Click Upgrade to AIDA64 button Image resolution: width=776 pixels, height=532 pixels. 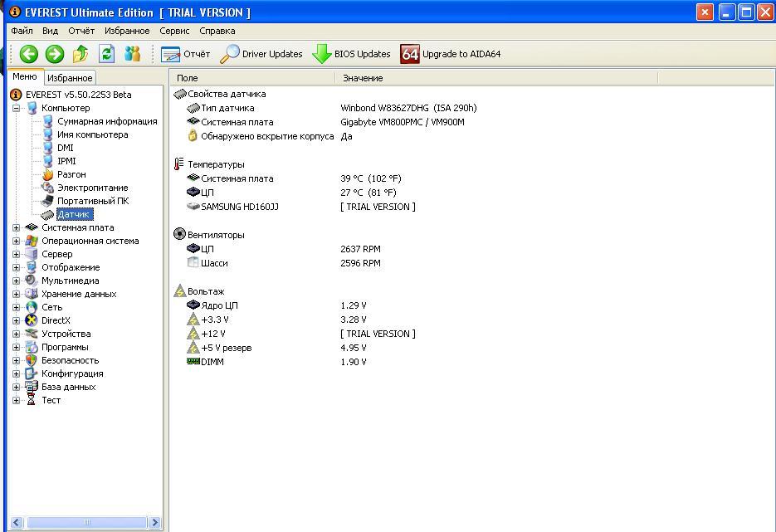451,54
